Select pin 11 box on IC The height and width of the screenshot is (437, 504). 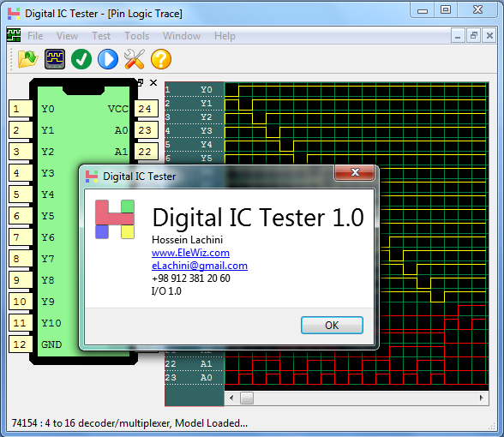point(21,323)
